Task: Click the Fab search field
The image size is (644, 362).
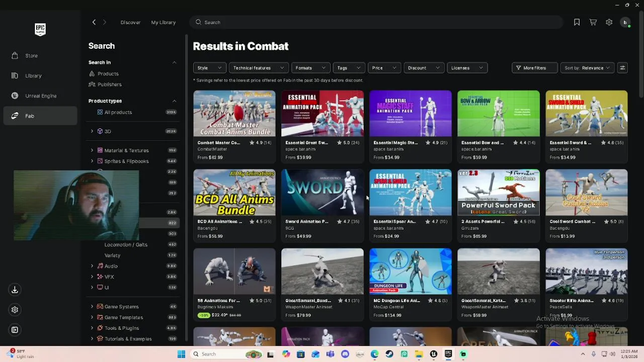Action: pos(376,22)
